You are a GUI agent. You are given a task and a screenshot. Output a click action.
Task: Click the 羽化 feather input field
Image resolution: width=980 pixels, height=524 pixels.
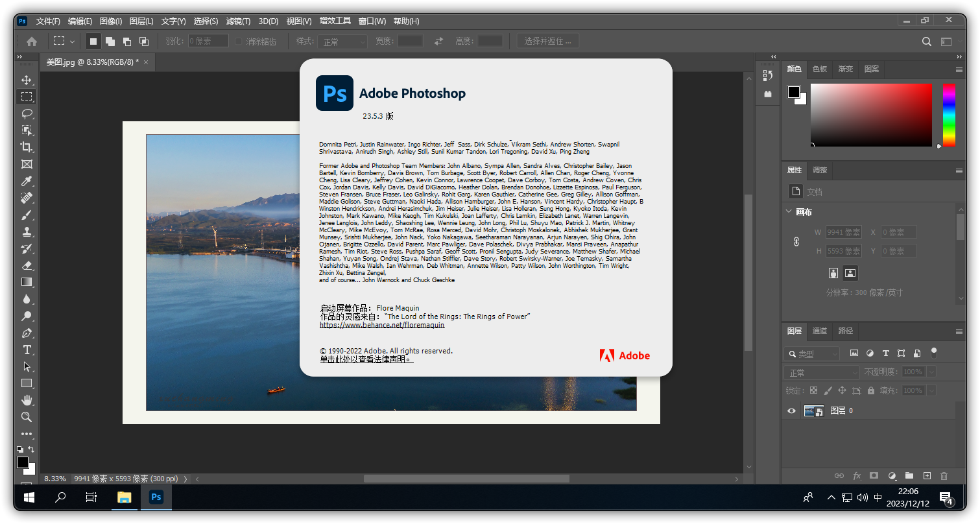208,42
